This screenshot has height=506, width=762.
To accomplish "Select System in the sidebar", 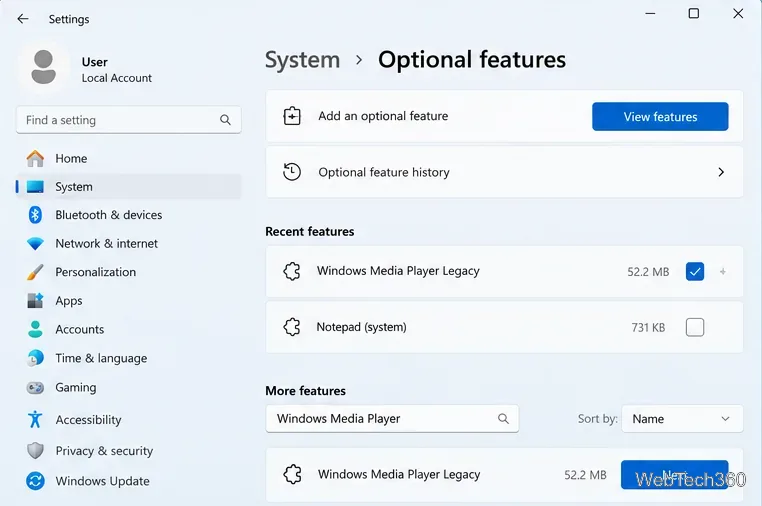I will pos(128,187).
